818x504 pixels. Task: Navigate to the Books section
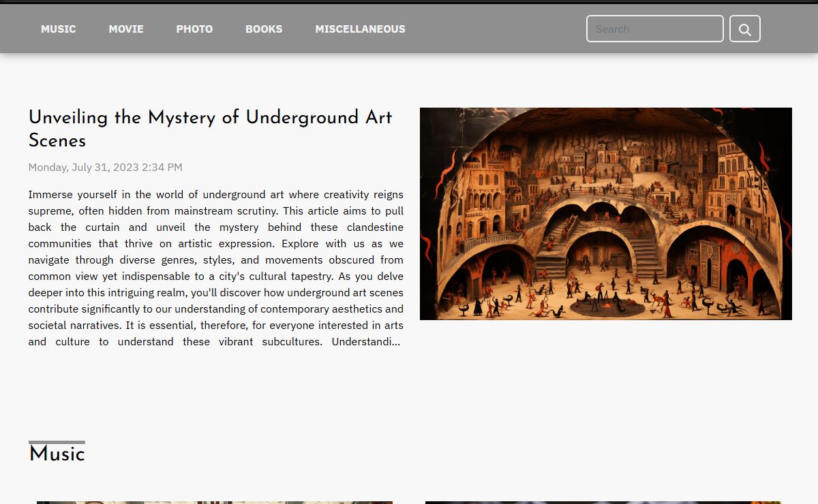tap(264, 29)
